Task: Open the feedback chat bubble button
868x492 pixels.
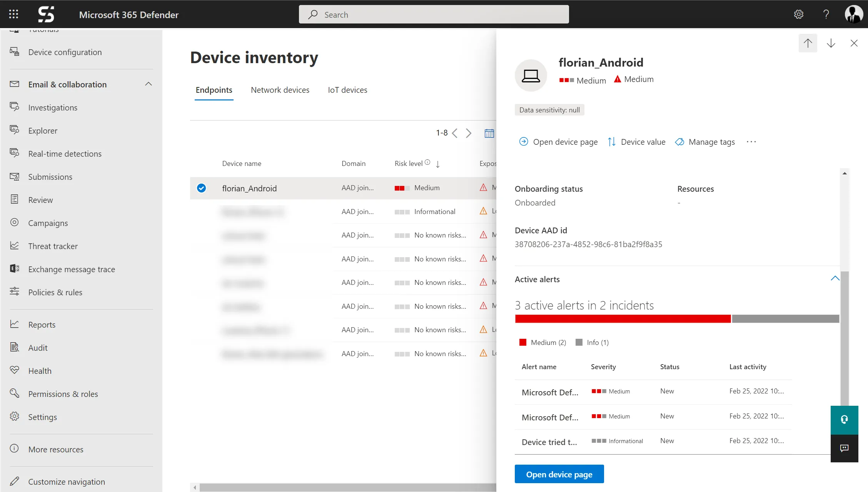Action: point(844,448)
